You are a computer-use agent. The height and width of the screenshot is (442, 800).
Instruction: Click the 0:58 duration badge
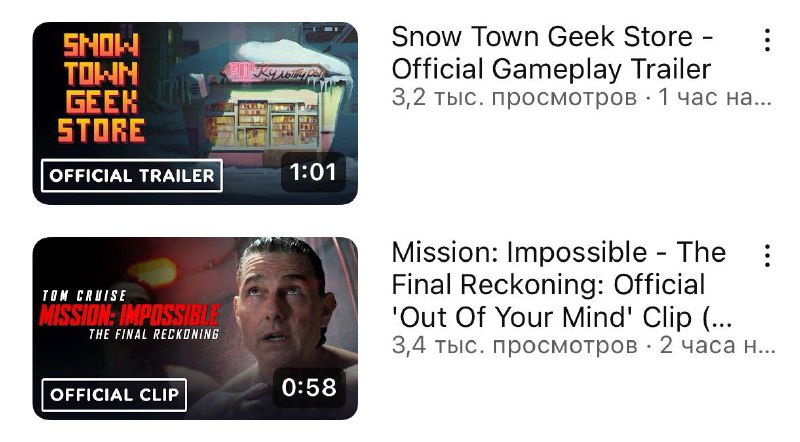click(x=309, y=387)
